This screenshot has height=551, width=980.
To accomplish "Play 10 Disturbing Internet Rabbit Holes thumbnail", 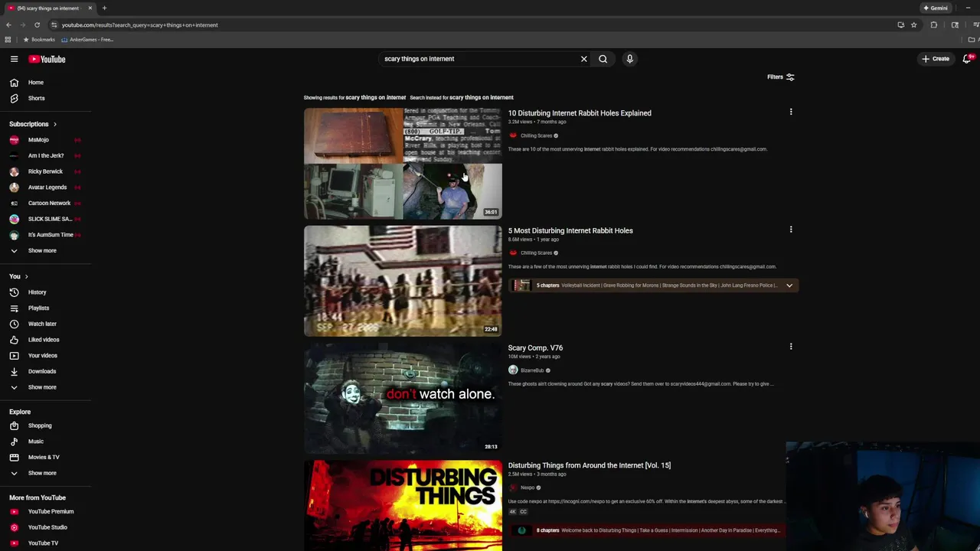I will click(403, 163).
